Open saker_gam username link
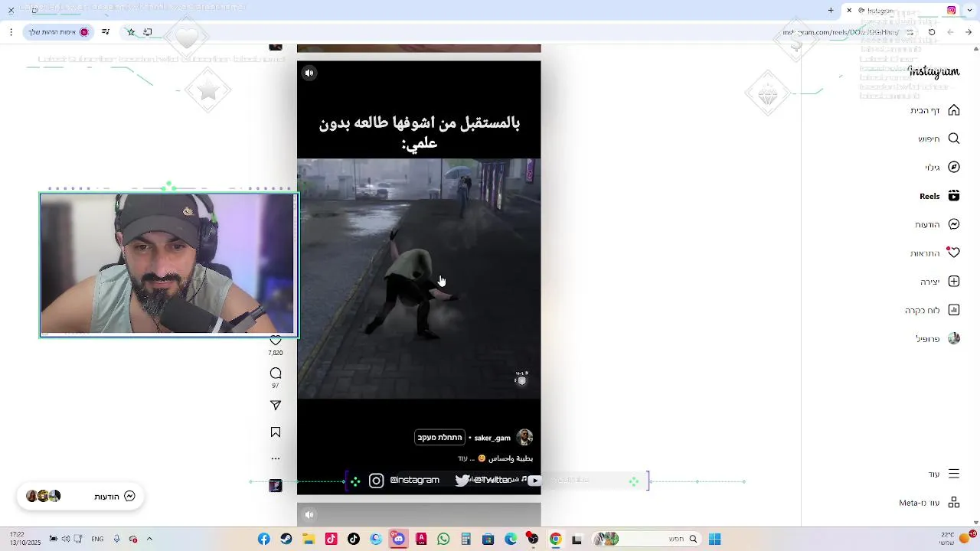 click(492, 438)
